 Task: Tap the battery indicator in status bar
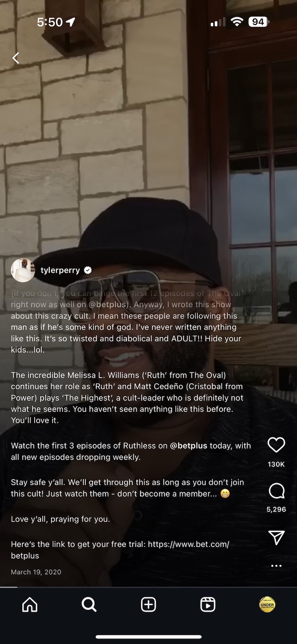(259, 22)
